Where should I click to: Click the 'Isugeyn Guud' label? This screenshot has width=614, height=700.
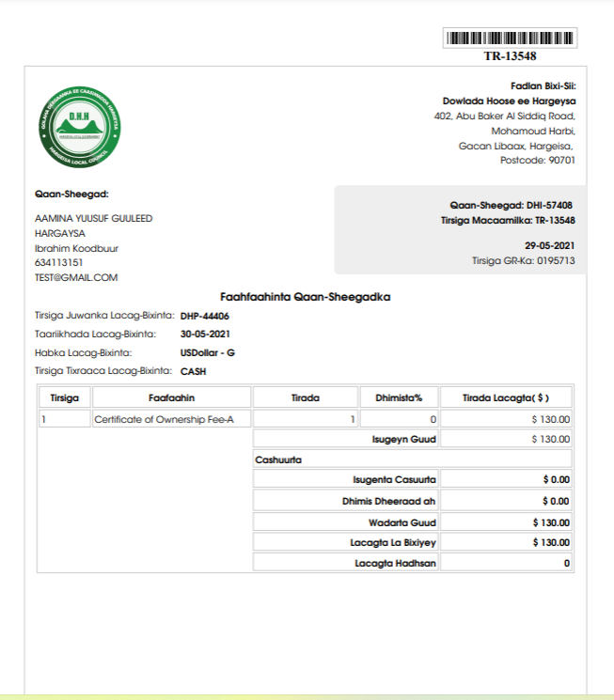(403, 440)
